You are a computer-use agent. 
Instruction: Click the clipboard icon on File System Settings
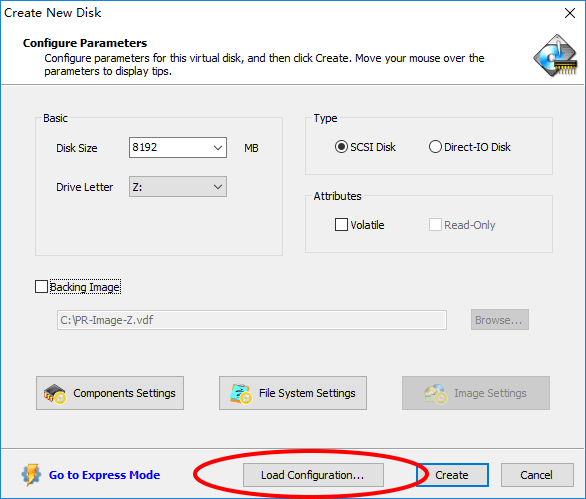(241, 394)
